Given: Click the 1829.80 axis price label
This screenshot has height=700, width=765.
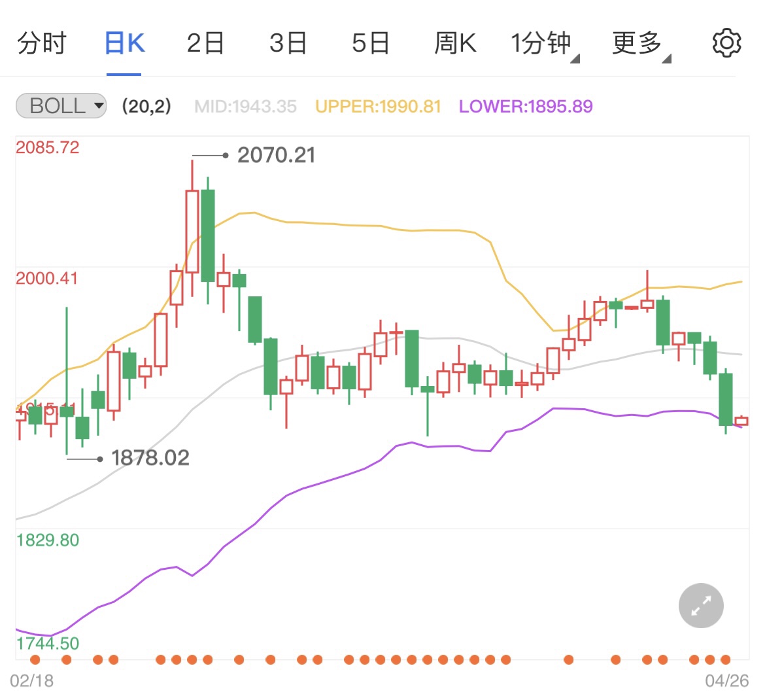Looking at the screenshot, I should [47, 540].
